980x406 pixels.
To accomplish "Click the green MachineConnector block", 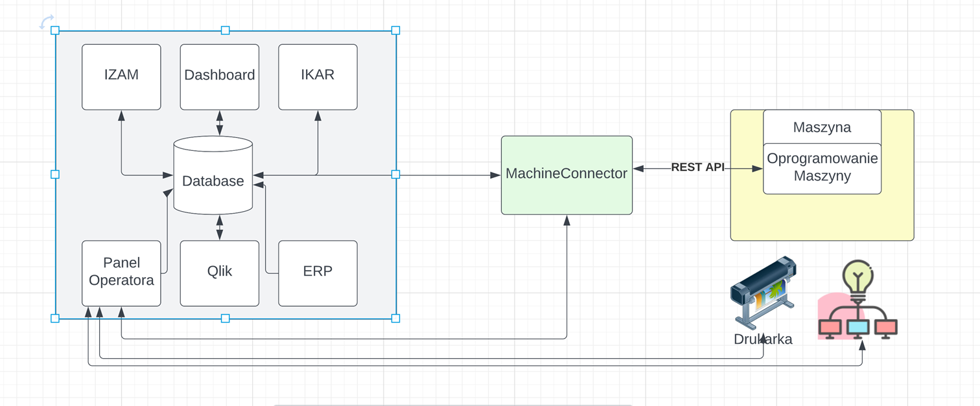I will tap(566, 174).
